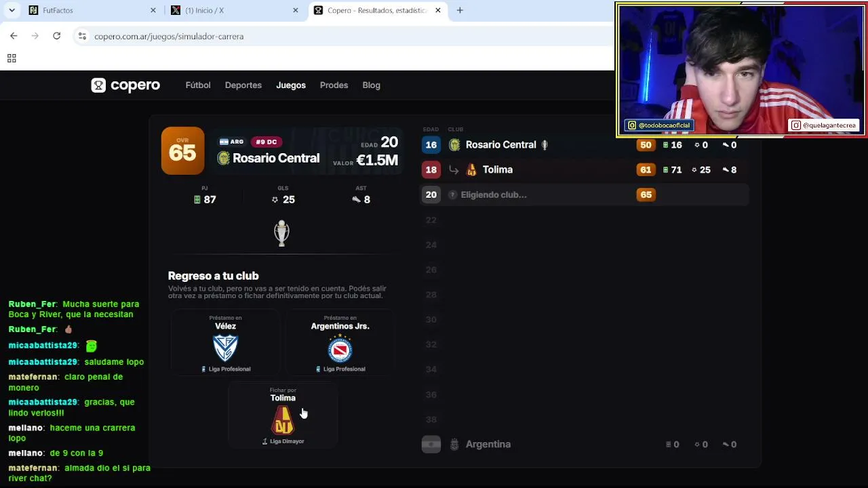Choose loan to Vélez option
Viewport: 868px width, 488px height.
[225, 343]
